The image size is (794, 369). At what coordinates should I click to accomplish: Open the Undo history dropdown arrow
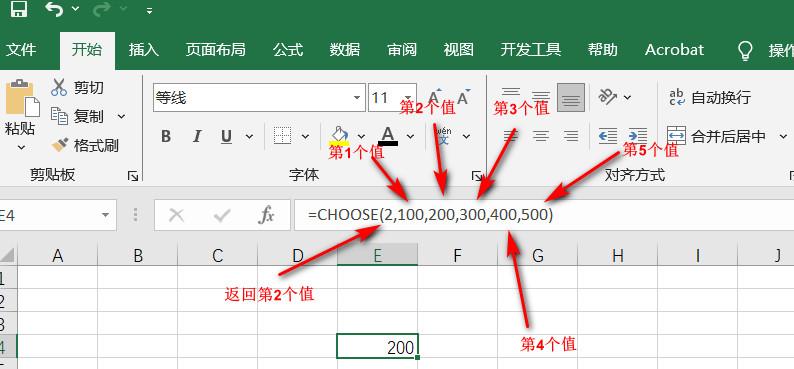point(75,9)
